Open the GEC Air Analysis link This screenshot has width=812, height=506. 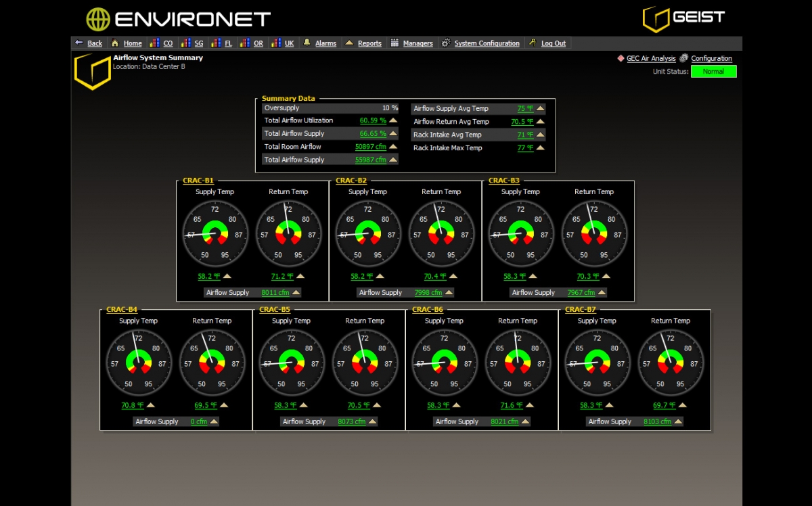651,59
